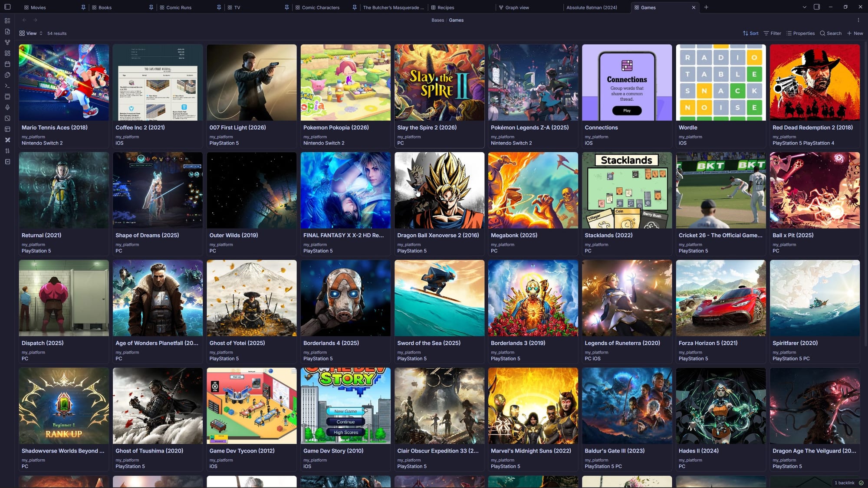Viewport: 868px width, 488px height.
Task: Click the Bases breadcrumb link
Action: (x=437, y=20)
